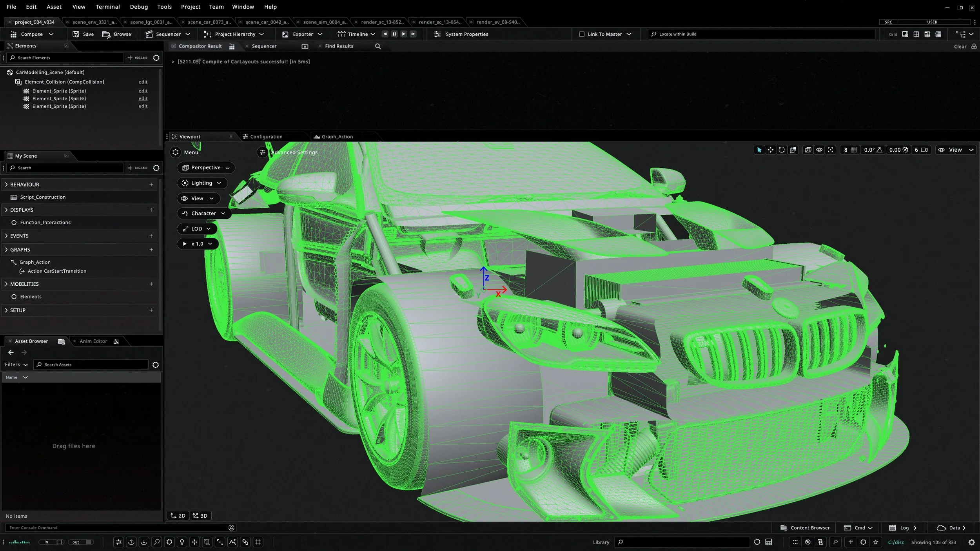This screenshot has height=551, width=980.
Task: Open System Properties
Action: 461,34
